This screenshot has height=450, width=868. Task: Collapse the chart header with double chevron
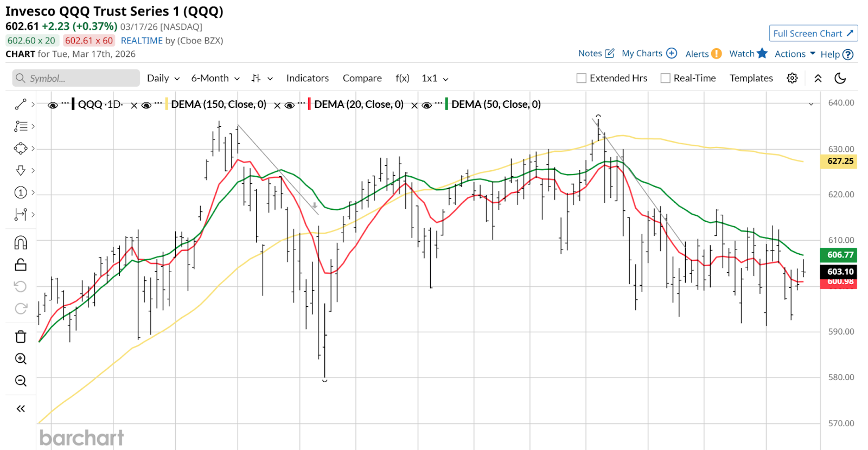coord(818,79)
